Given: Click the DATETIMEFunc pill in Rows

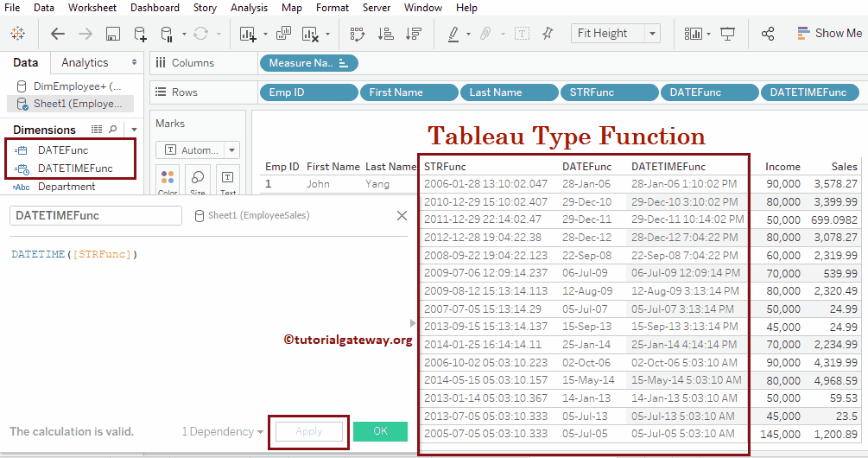Looking at the screenshot, I should pyautogui.click(x=810, y=92).
